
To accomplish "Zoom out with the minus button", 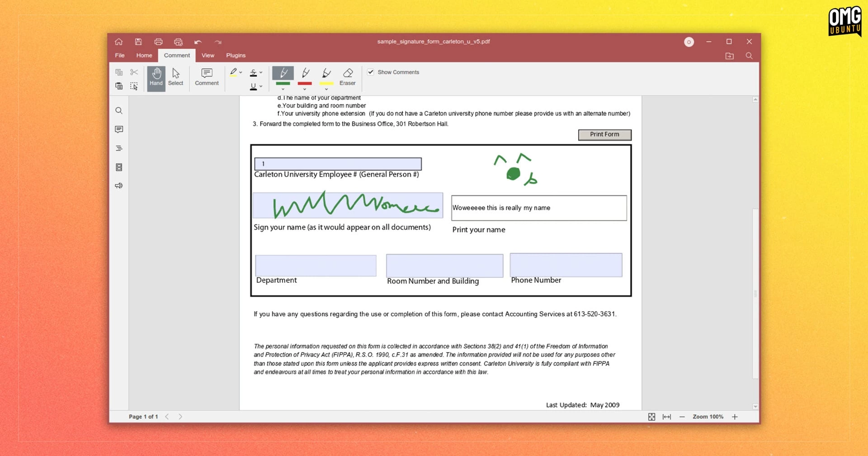I will tap(682, 417).
